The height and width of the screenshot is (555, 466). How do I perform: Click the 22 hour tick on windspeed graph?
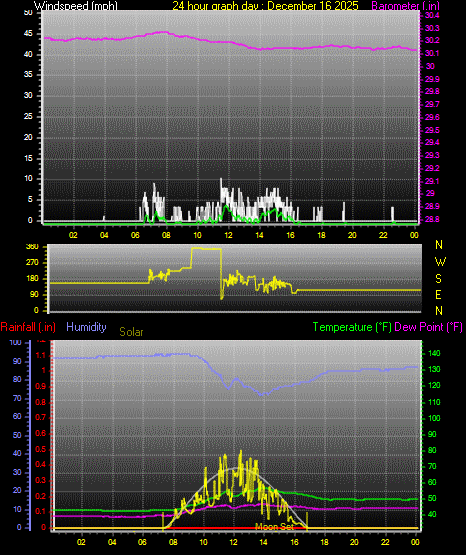[383, 235]
